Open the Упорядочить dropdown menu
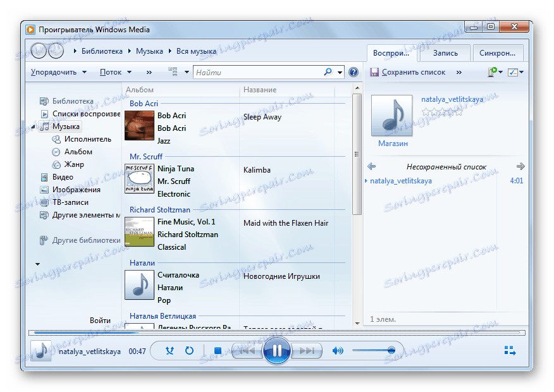The width and height of the screenshot is (554, 392). click(58, 72)
